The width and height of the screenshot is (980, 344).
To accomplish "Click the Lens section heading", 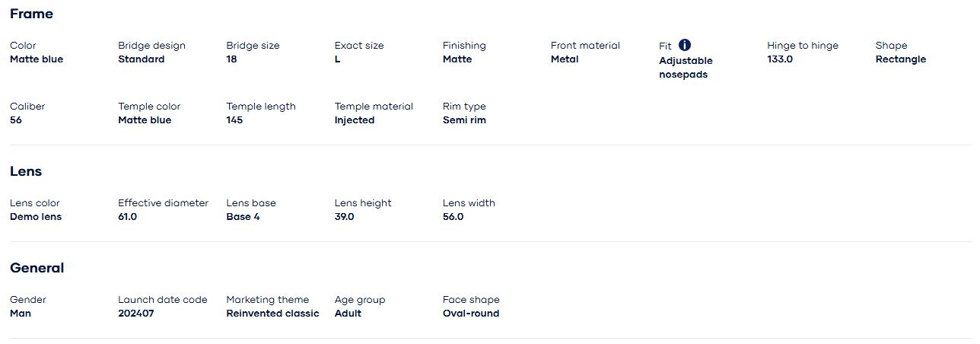I will [x=26, y=171].
